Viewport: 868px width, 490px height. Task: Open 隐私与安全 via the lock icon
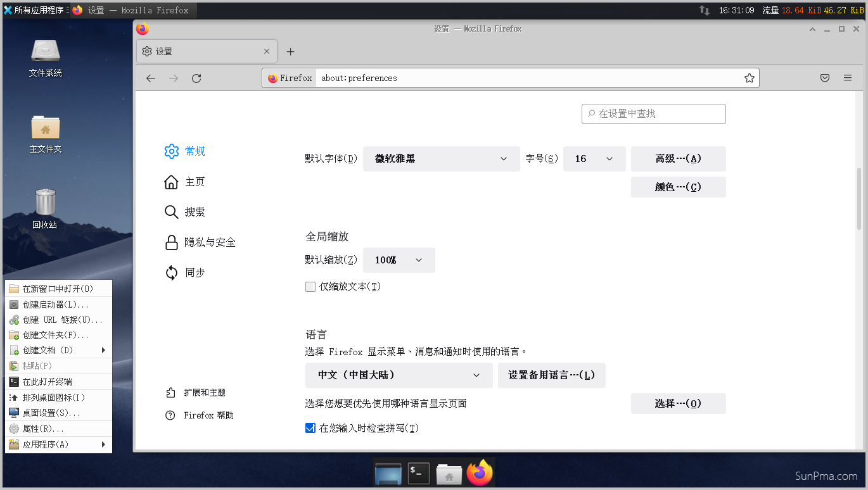[171, 242]
